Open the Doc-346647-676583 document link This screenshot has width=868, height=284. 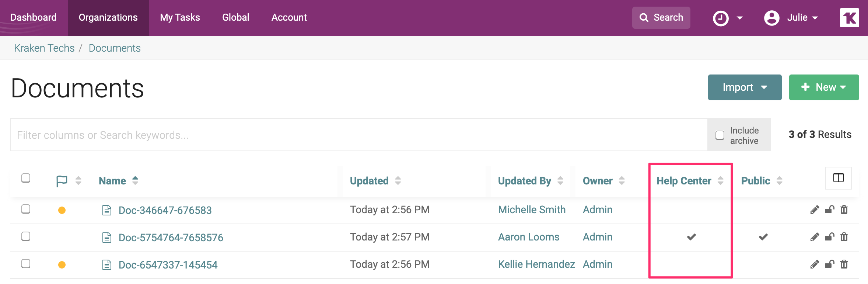point(165,210)
